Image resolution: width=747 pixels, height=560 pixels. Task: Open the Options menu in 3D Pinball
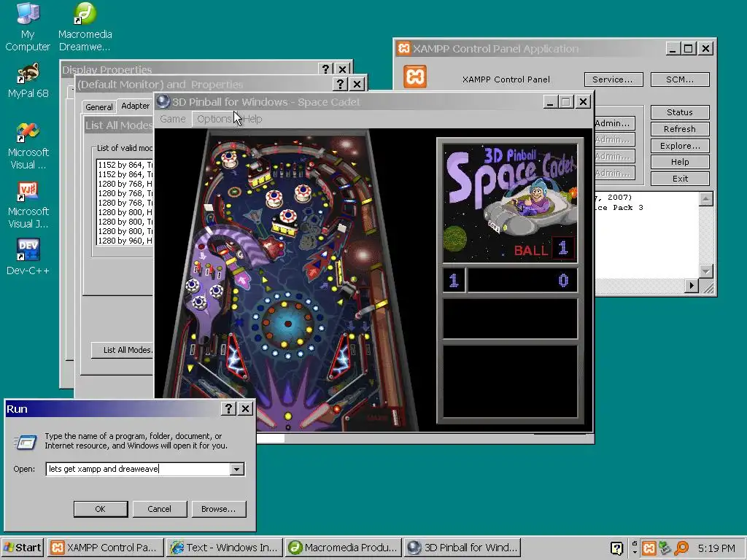[214, 119]
